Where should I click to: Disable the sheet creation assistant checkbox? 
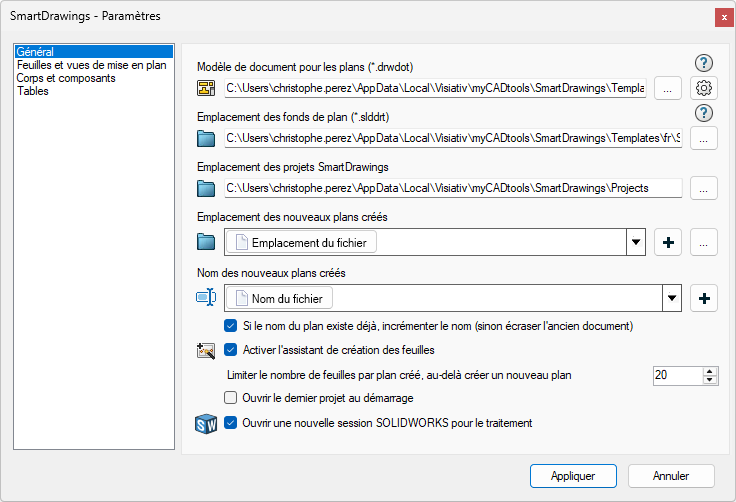pyautogui.click(x=231, y=350)
